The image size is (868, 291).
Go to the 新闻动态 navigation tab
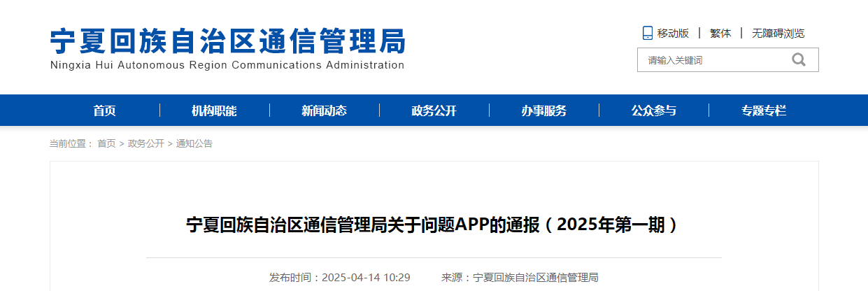(x=324, y=111)
